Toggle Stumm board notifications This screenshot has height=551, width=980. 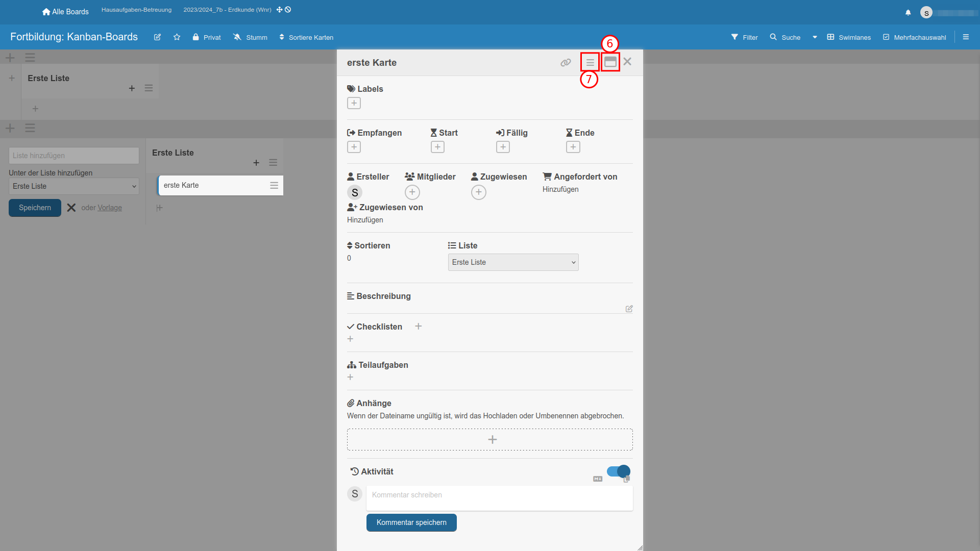(x=250, y=37)
